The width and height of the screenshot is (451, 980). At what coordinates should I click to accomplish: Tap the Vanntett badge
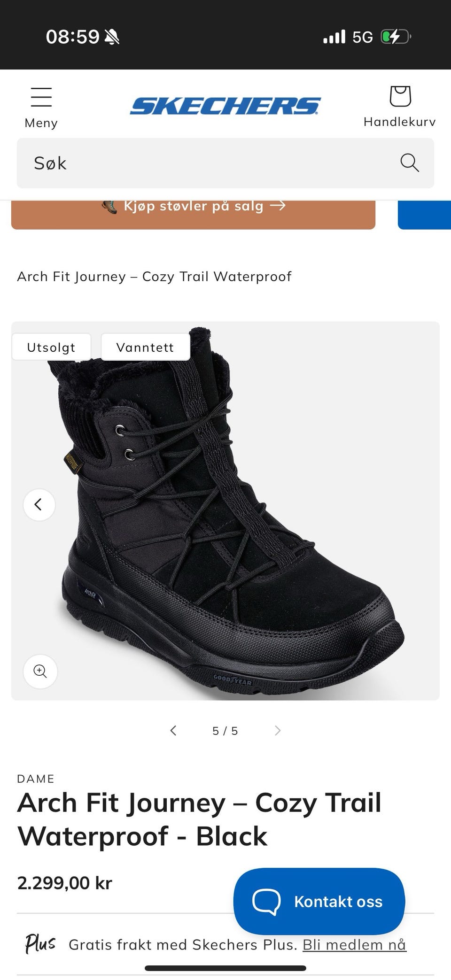tap(145, 347)
